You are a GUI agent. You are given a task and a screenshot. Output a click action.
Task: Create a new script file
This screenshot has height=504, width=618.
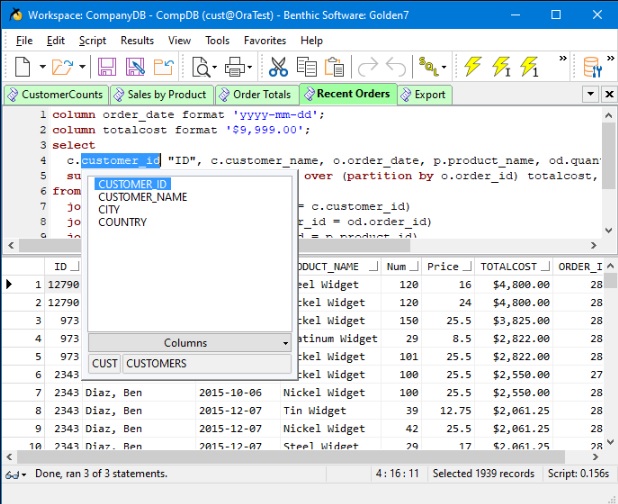[x=22, y=67]
